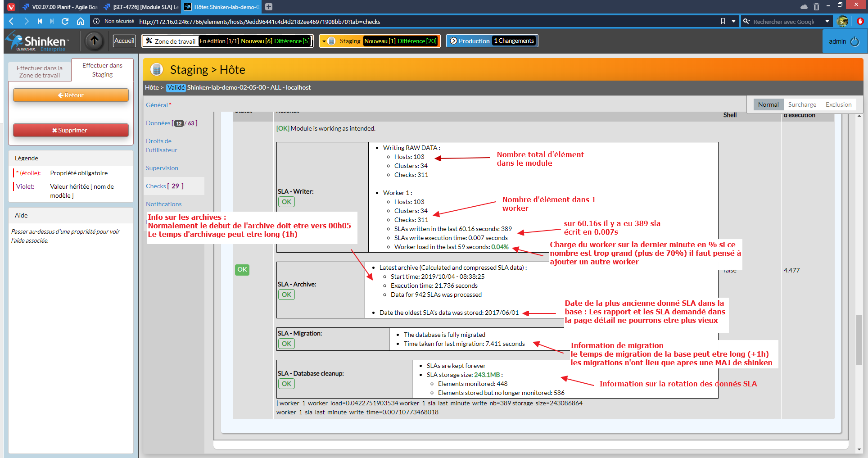The image size is (868, 458).
Task: Click the bookmark icon in address bar
Action: (723, 21)
